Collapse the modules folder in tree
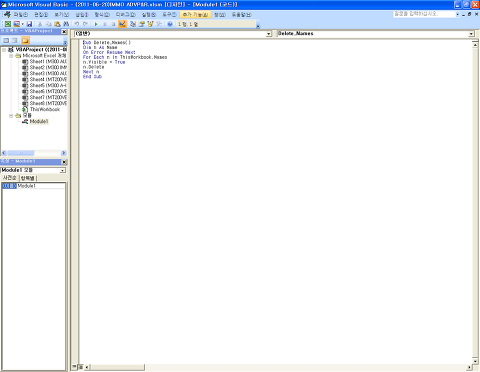 (x=11, y=116)
